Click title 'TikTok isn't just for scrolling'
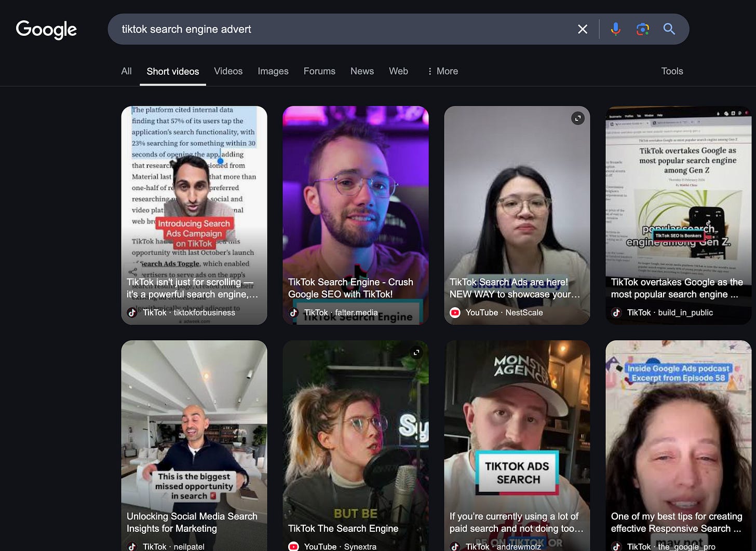The height and width of the screenshot is (551, 756). (x=193, y=288)
